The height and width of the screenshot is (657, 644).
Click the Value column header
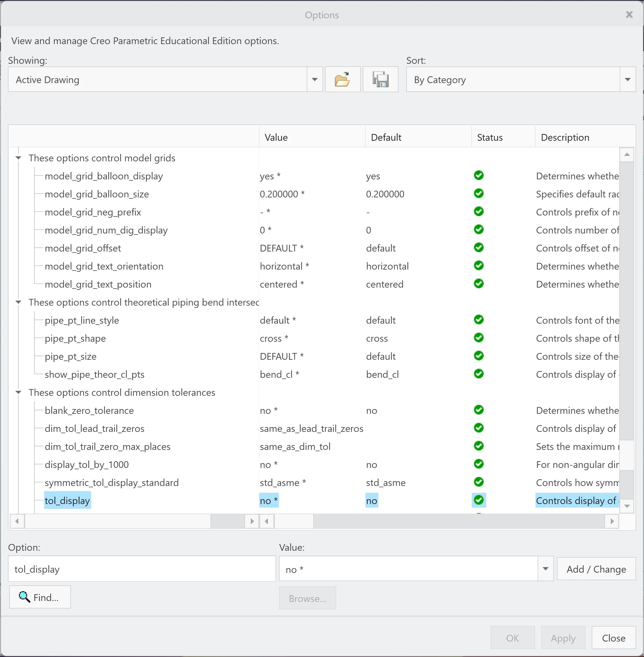coord(312,137)
